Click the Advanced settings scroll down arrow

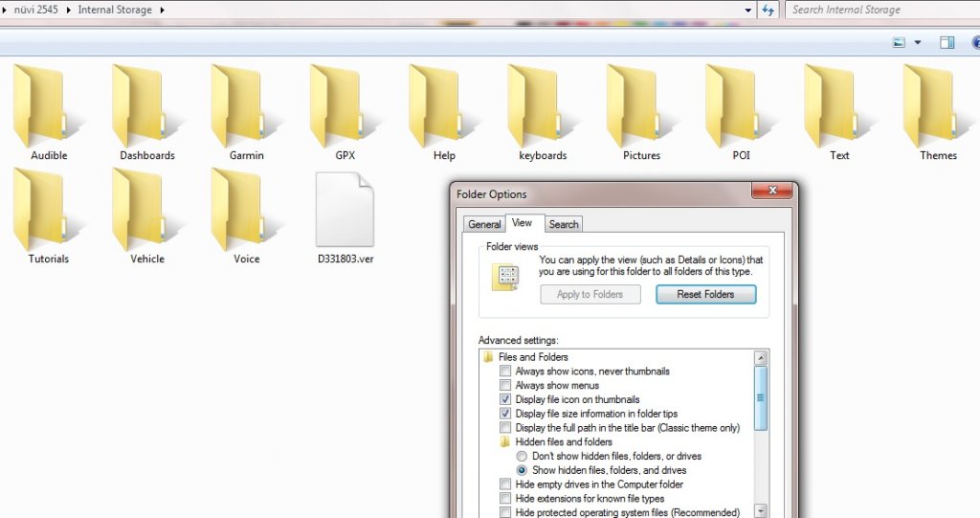[761, 511]
